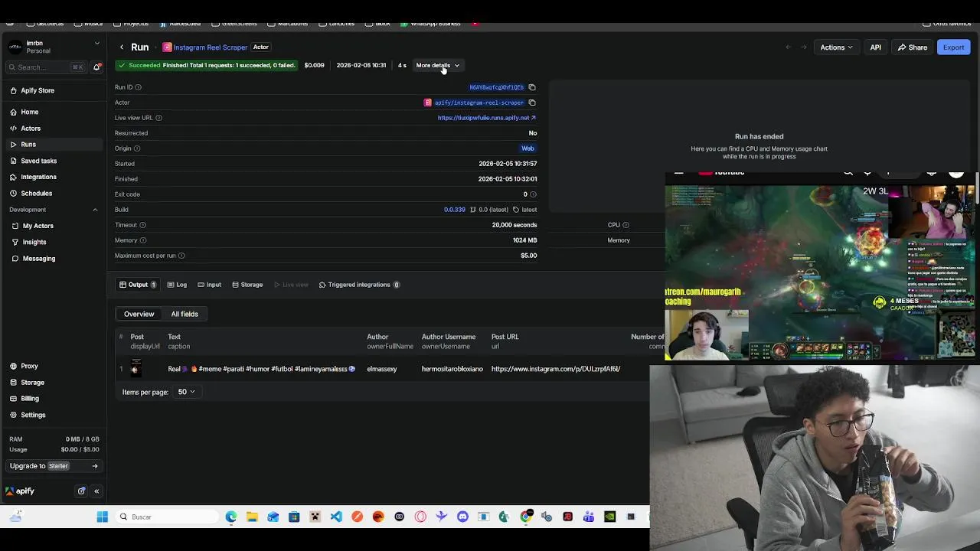The width and height of the screenshot is (980, 551).
Task: Go back using the arrow beside Run
Action: pos(121,47)
